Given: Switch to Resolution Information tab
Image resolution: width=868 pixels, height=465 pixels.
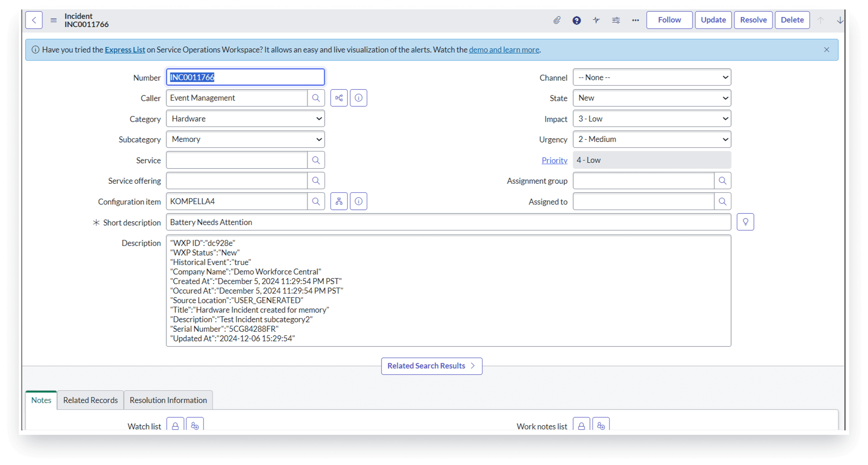Looking at the screenshot, I should [168, 400].
